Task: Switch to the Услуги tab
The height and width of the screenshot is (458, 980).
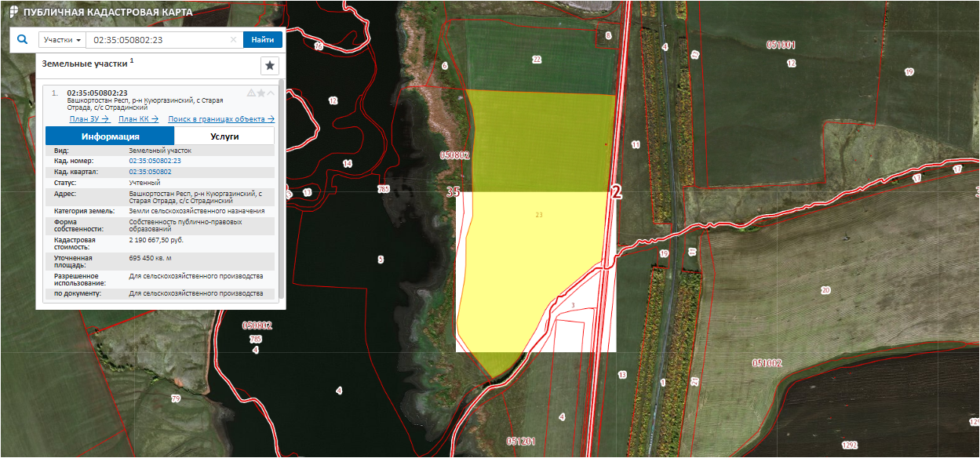Action: tap(224, 136)
